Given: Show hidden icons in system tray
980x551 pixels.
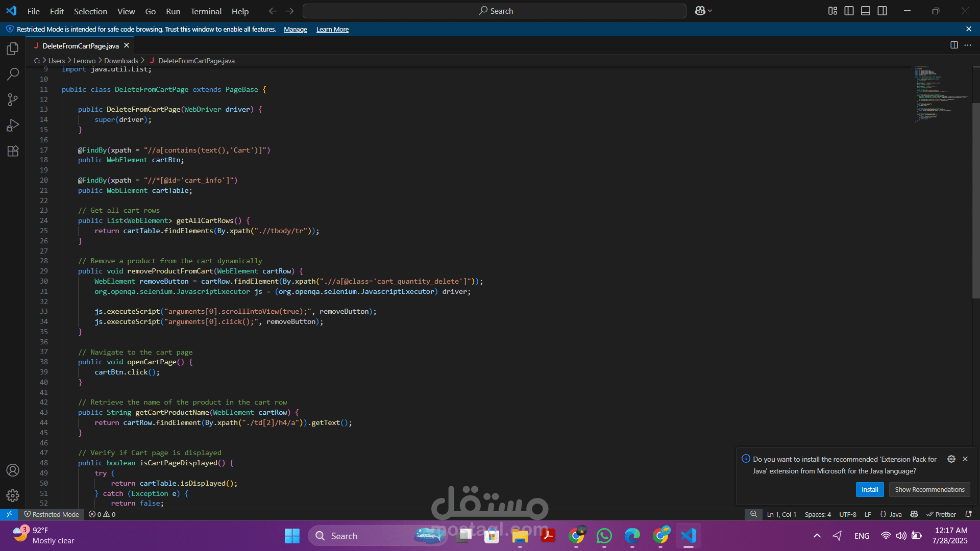Looking at the screenshot, I should 817,536.
